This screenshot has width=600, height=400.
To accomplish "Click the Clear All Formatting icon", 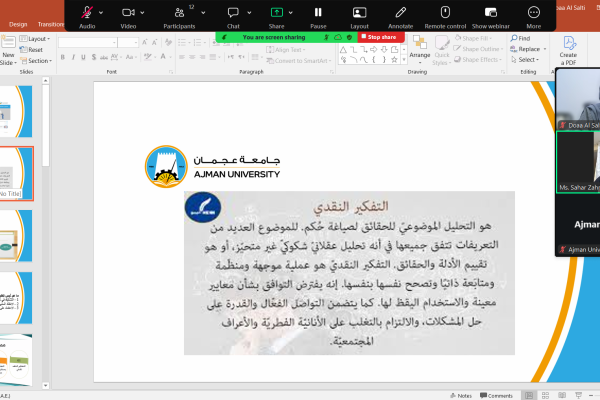I will click(x=168, y=42).
